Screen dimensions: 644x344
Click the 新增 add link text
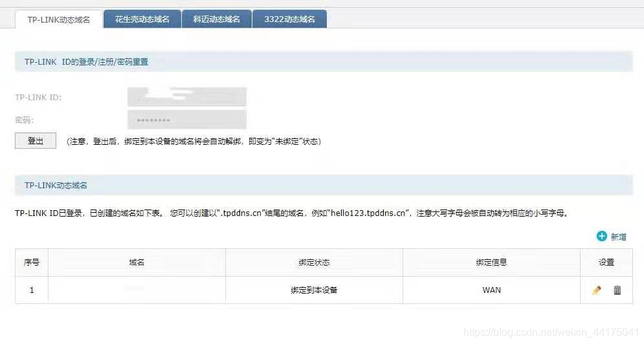(x=619, y=237)
